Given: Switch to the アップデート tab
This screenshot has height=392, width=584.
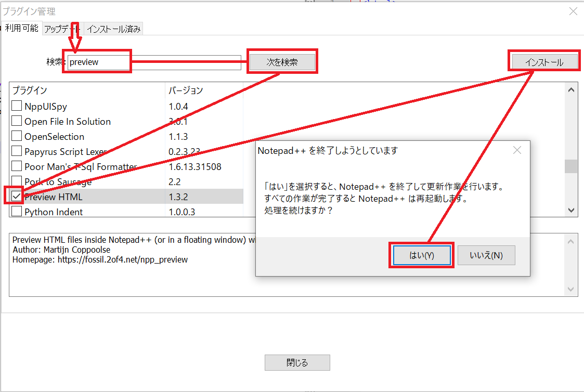Looking at the screenshot, I should coord(62,29).
